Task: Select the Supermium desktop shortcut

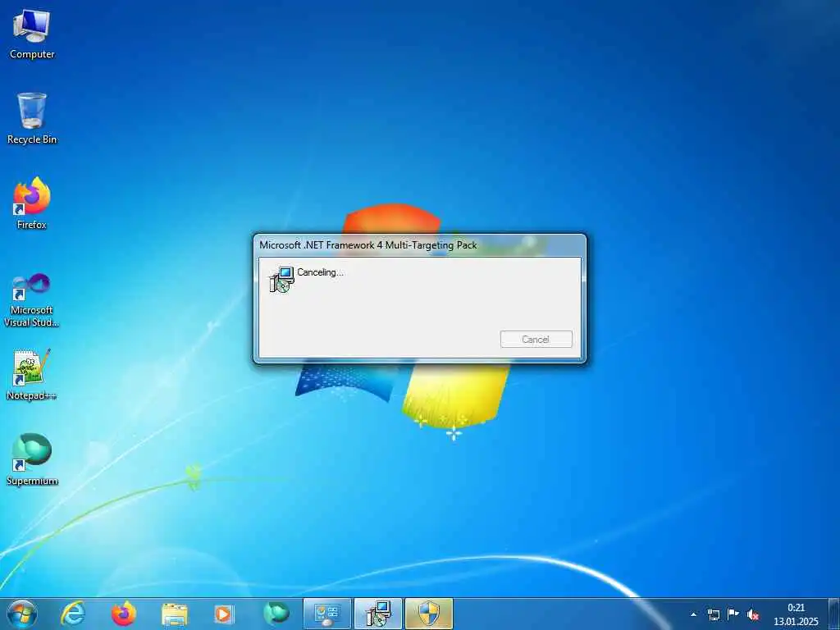Action: (32, 459)
